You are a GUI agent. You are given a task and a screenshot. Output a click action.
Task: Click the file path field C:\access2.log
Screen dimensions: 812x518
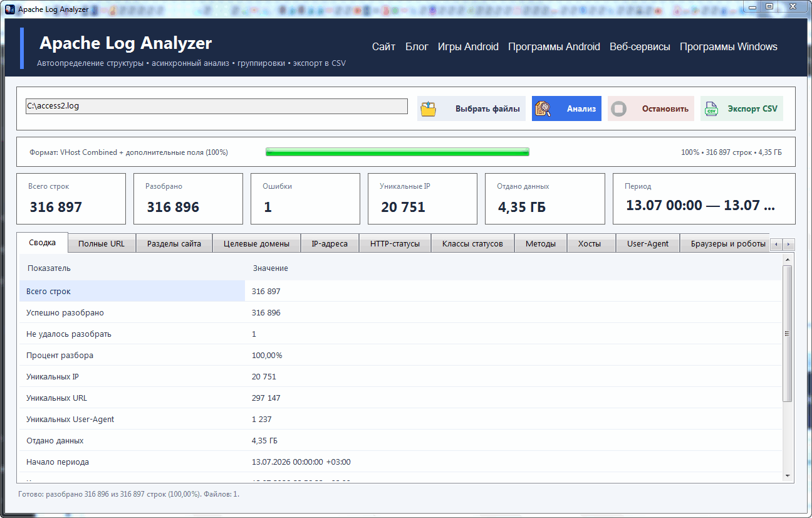[217, 106]
